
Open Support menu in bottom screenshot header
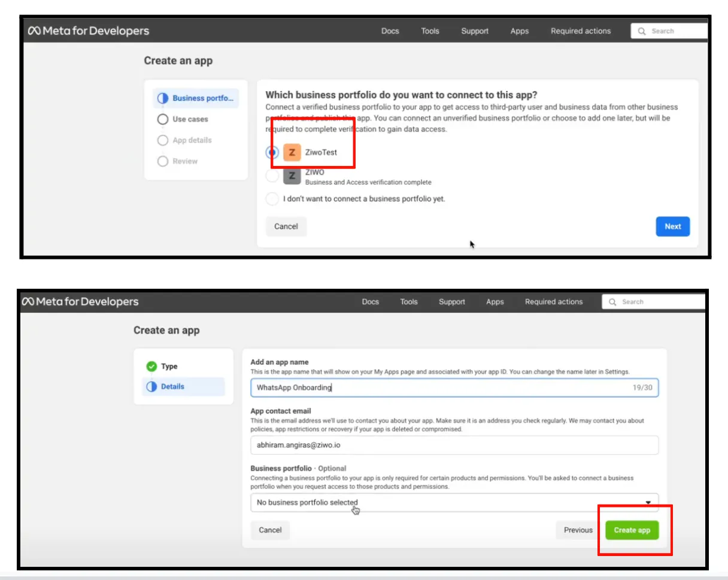452,302
